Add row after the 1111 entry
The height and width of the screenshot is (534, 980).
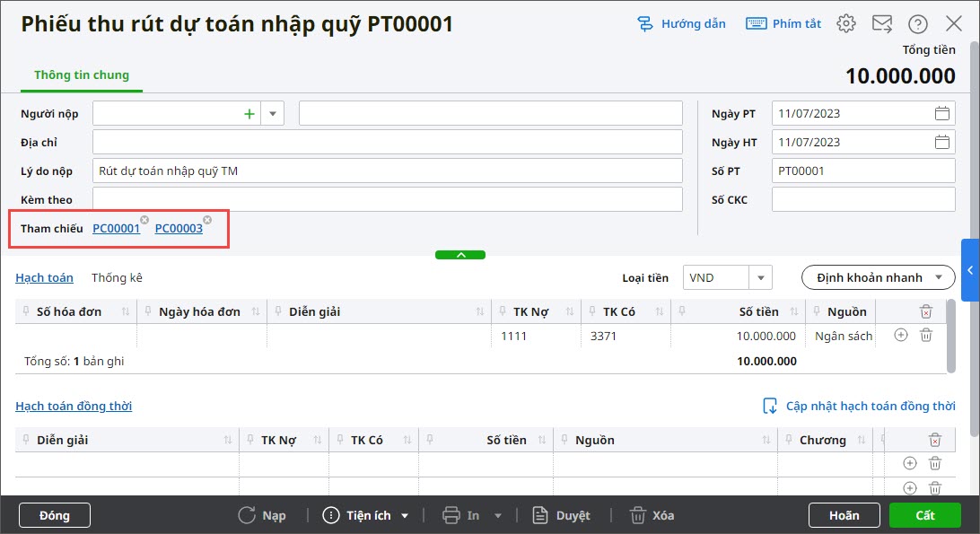901,335
